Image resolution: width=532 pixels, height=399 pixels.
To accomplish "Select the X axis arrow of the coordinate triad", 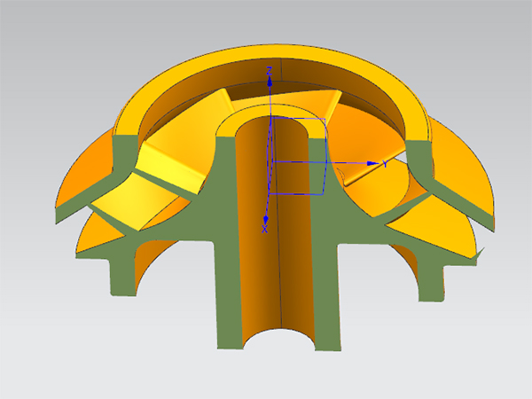I will [266, 219].
